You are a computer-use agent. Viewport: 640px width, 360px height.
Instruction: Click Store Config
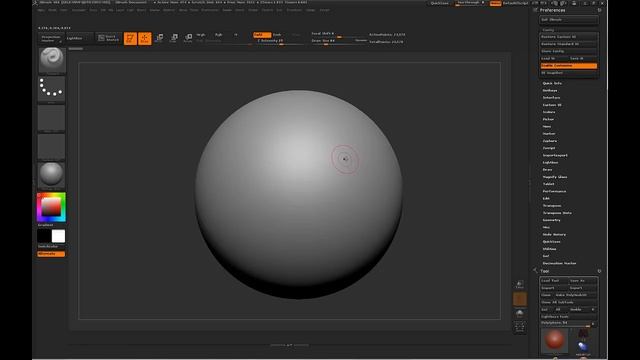pos(569,51)
